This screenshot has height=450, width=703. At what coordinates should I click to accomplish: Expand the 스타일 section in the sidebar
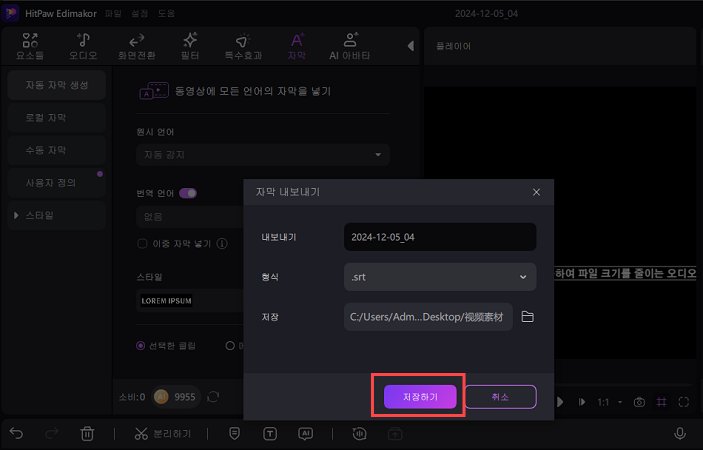click(x=16, y=215)
